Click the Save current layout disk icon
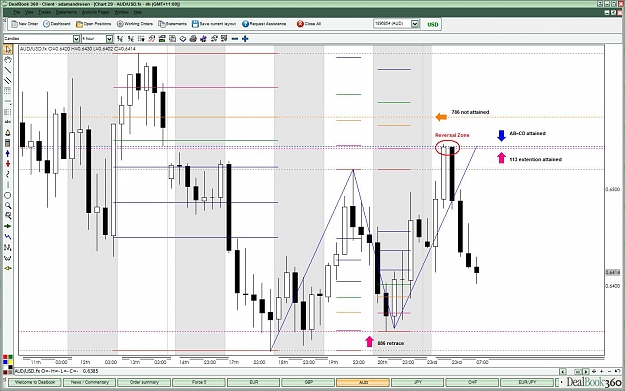 (x=195, y=24)
